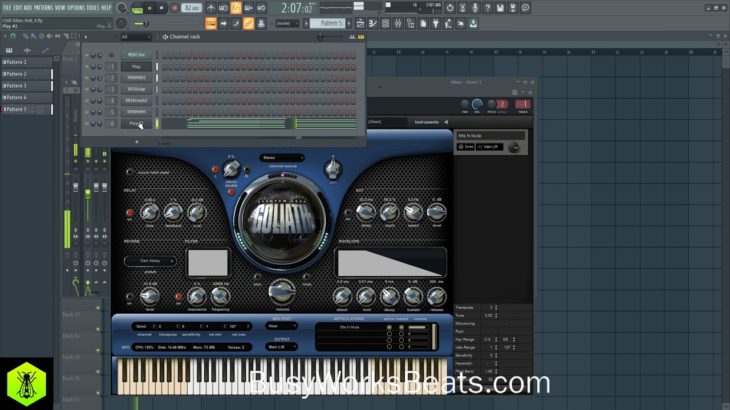Screen dimensions: 730x410
Task: Toggle mute LED on Play #2 channel
Action: tap(87, 123)
